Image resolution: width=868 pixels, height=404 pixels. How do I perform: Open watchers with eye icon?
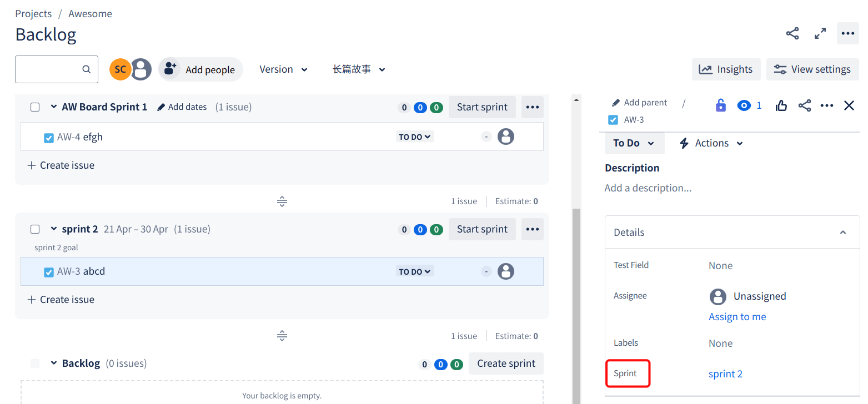pyautogui.click(x=744, y=105)
